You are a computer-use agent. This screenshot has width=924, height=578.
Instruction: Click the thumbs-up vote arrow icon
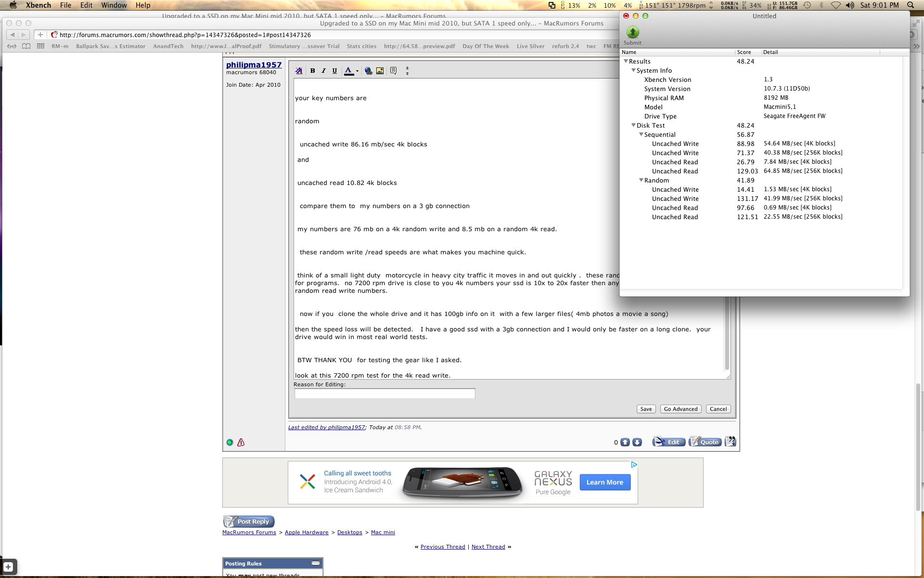pos(625,442)
